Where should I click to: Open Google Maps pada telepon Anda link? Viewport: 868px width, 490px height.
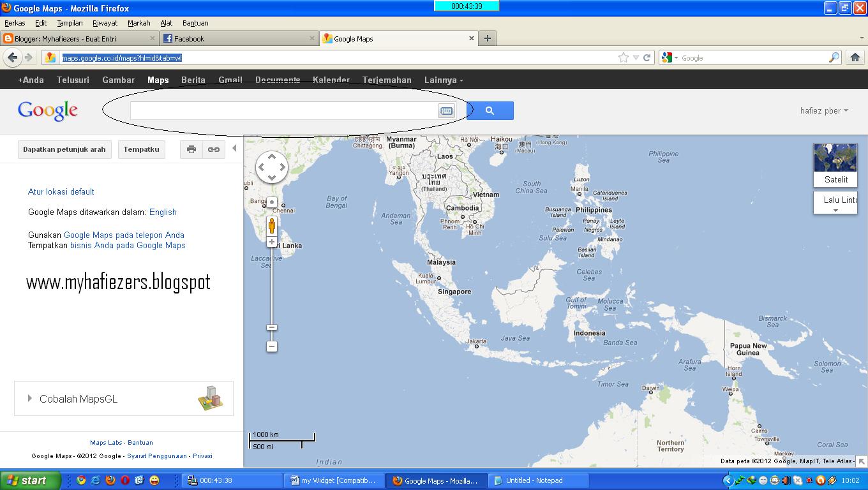(124, 235)
